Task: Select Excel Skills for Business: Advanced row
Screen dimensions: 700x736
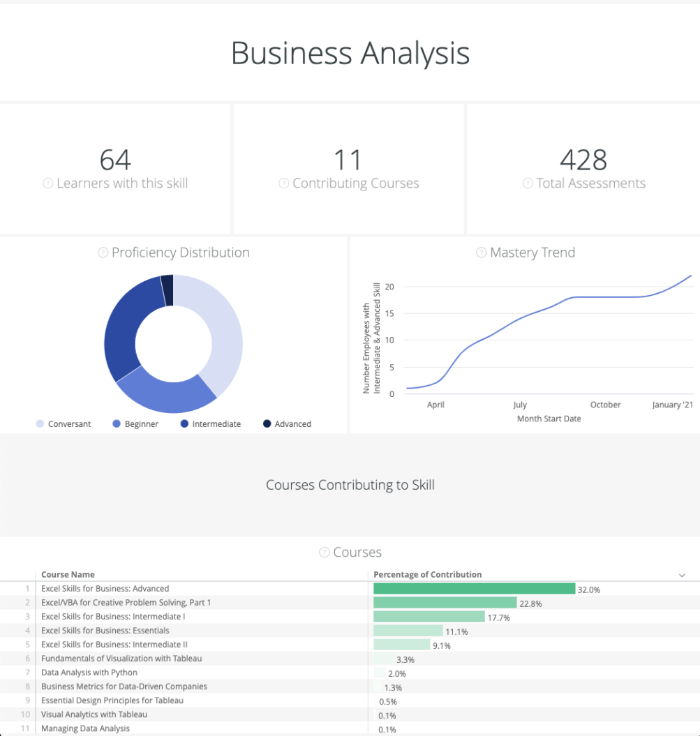Action: tap(350, 589)
